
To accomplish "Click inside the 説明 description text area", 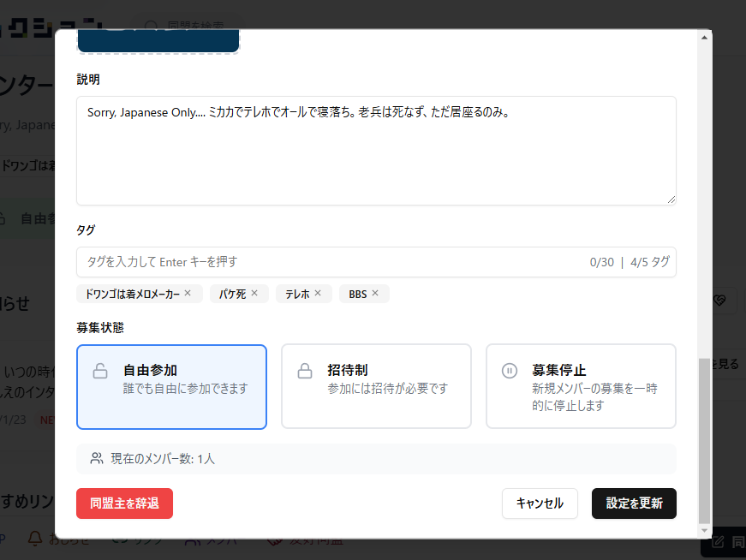I will coord(376,158).
